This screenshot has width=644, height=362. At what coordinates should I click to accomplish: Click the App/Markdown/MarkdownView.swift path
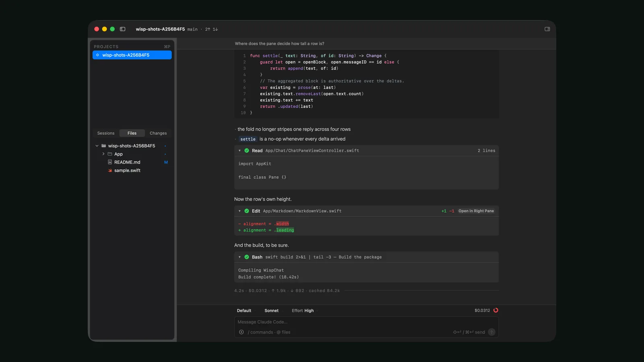pos(302,211)
